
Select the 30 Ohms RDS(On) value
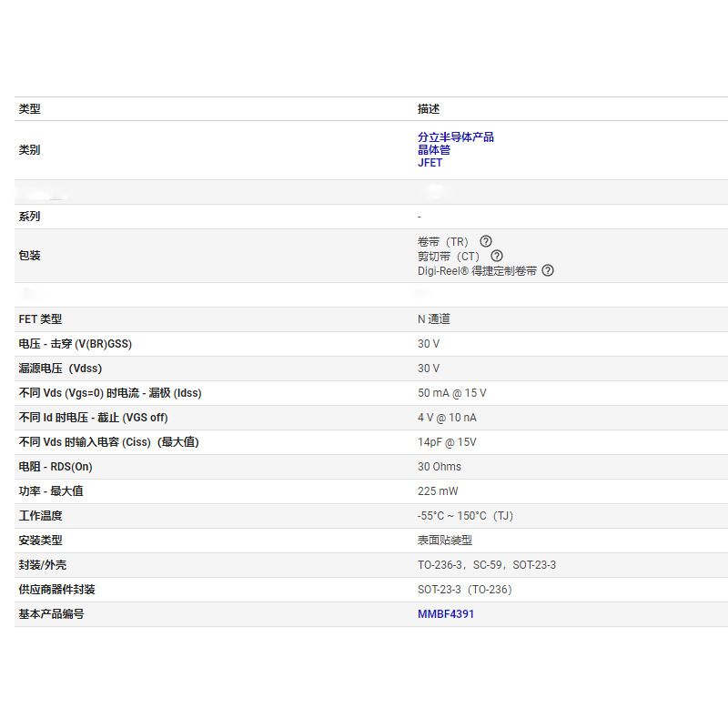(440, 467)
